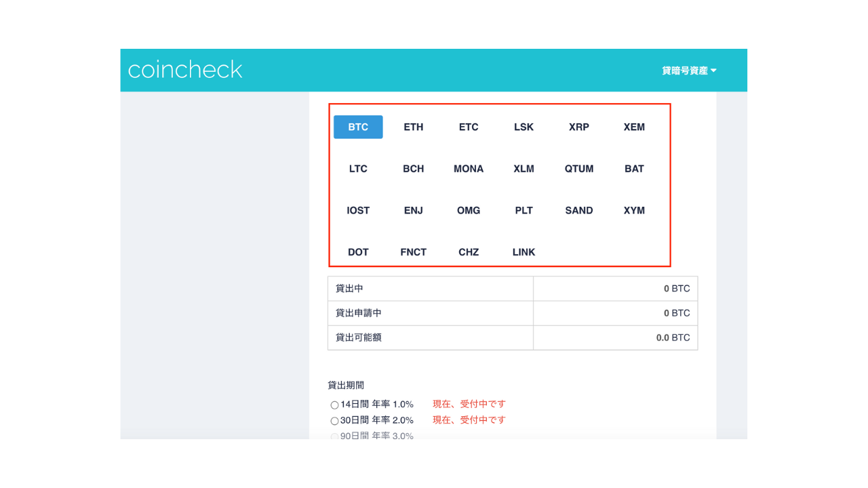The width and height of the screenshot is (868, 488).
Task: Select the BTC currency tab
Action: 358,127
